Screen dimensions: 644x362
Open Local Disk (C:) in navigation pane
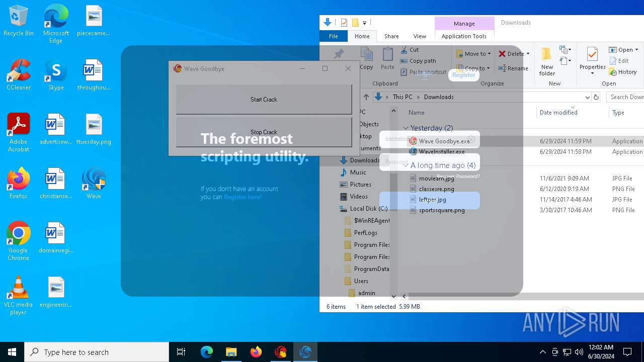pyautogui.click(x=368, y=209)
